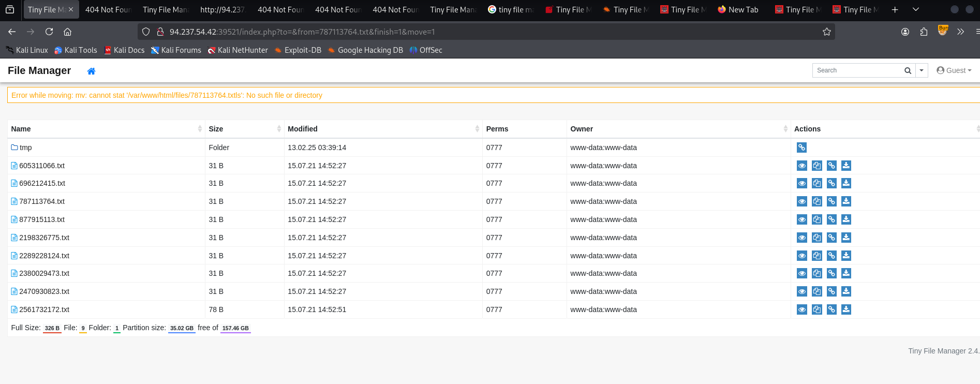Bookmark this page with the star icon
The height and width of the screenshot is (384, 980).
[827, 32]
